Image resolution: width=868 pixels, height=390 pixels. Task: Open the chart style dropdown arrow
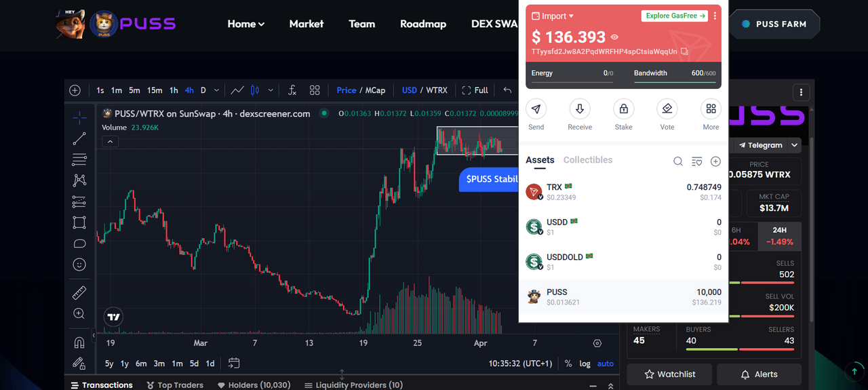(x=271, y=90)
